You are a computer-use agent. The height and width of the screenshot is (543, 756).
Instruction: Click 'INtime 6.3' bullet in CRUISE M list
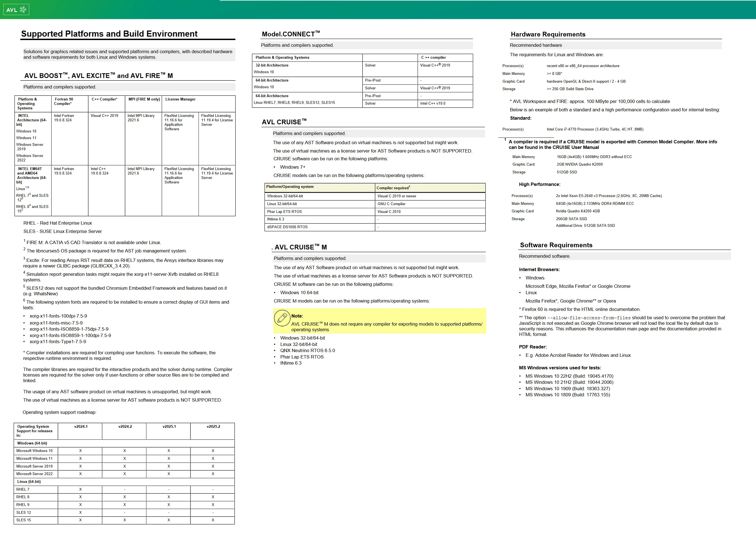(291, 363)
